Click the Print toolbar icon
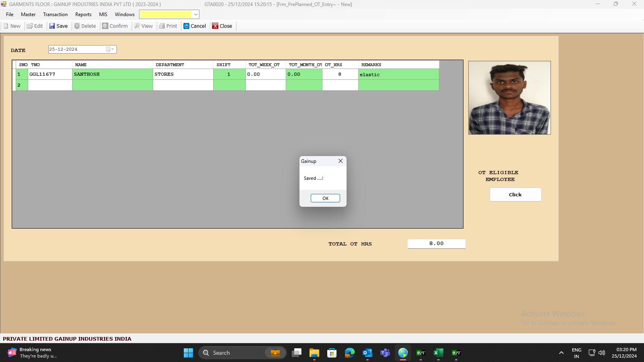The image size is (644, 362). [x=162, y=26]
